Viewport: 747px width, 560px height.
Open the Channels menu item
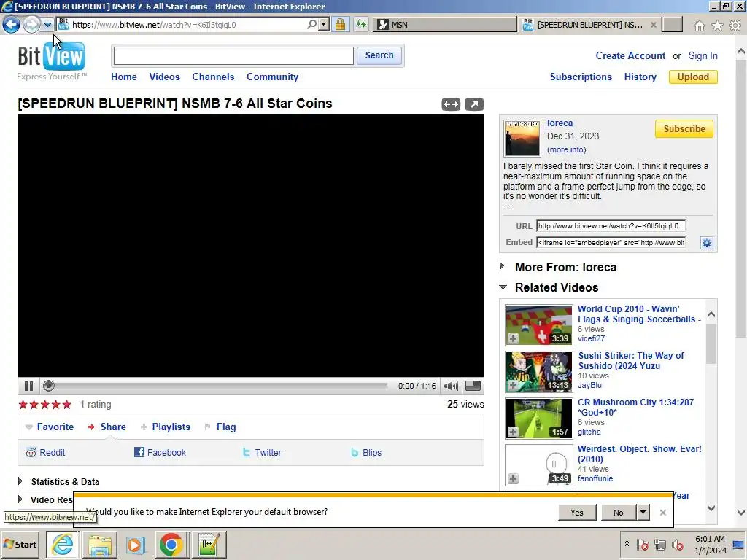point(213,77)
